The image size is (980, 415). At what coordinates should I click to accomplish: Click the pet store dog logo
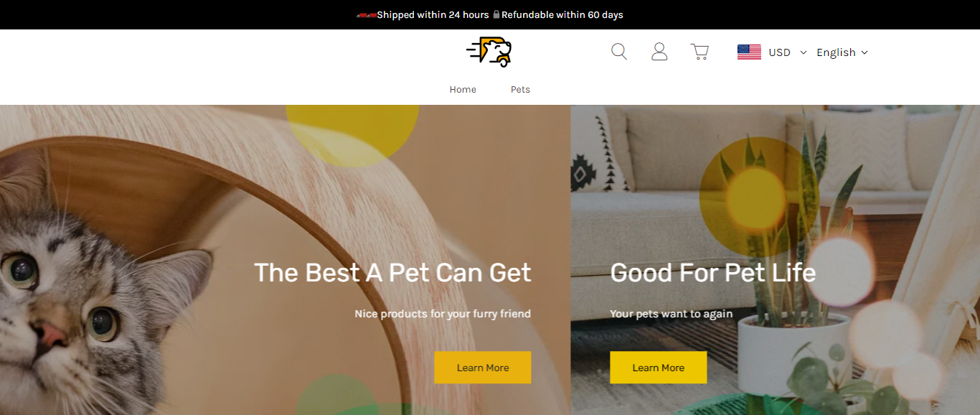coord(489,52)
